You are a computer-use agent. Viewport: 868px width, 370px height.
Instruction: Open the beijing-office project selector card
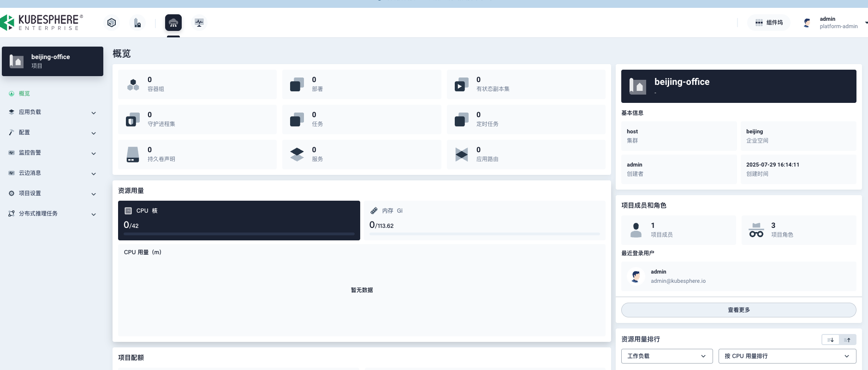(x=53, y=61)
